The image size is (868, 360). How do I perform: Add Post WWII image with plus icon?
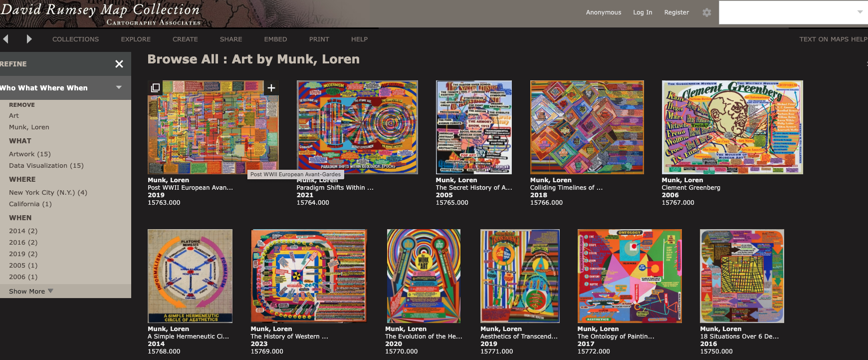(x=271, y=88)
